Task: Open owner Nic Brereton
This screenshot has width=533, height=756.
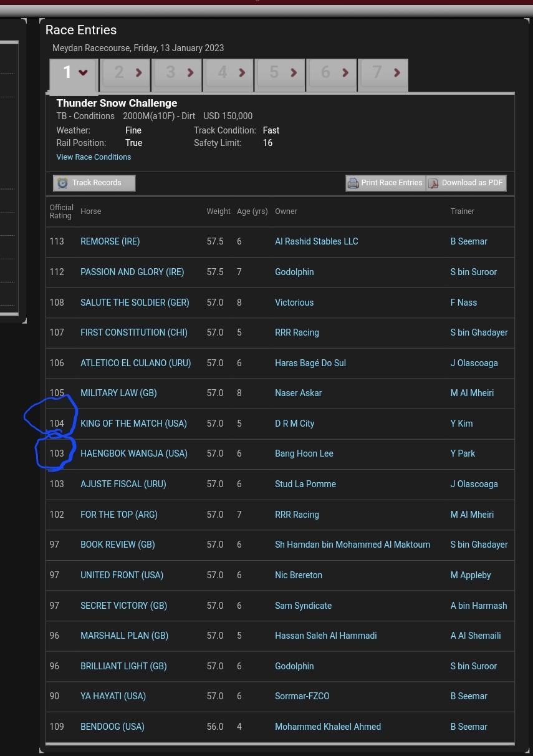Action: click(299, 575)
